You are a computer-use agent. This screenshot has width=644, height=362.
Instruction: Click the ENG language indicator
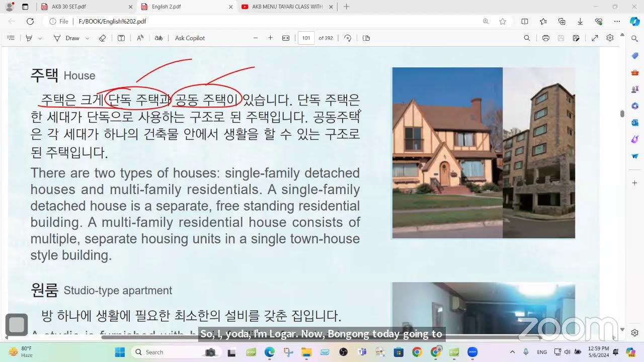pos(542,352)
